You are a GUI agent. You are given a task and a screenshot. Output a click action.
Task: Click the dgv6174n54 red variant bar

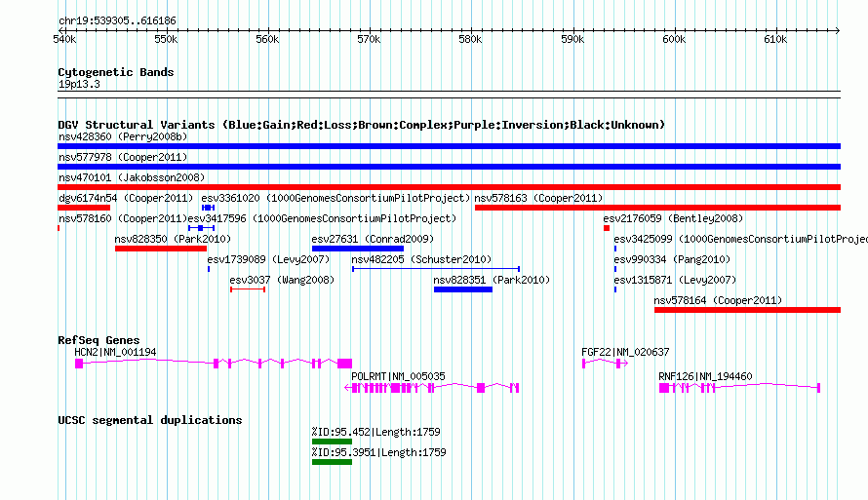coord(84,208)
